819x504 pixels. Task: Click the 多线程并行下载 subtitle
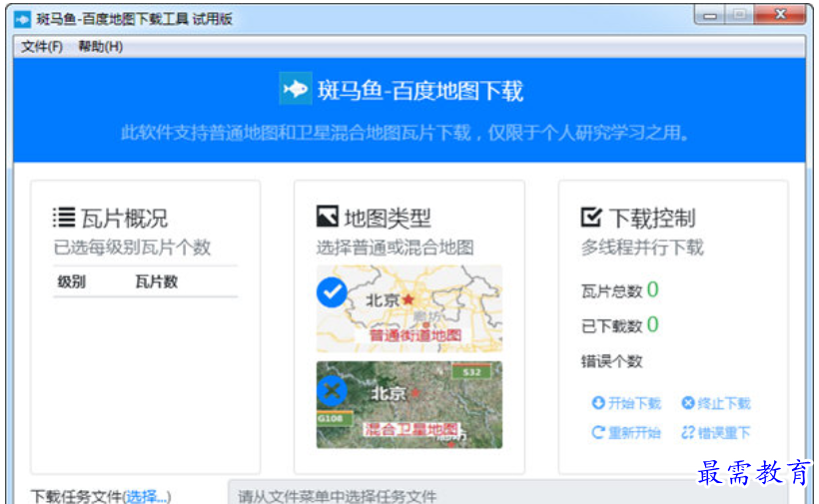tap(642, 248)
